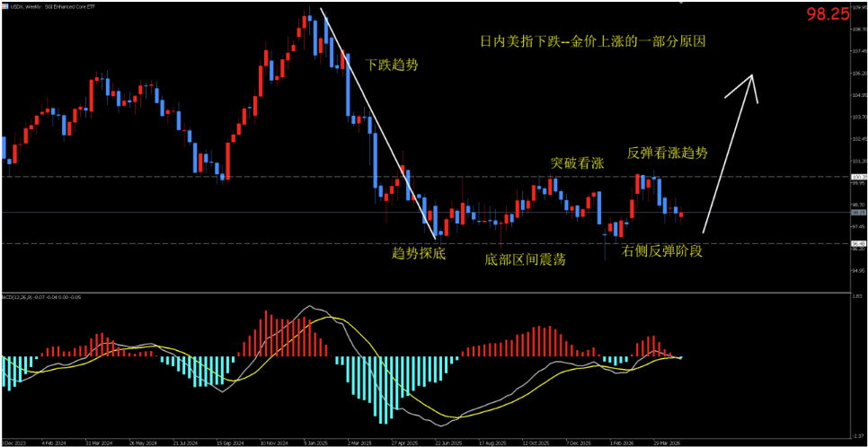Click the 反弹看涨趋势 annotation label
868x447 pixels.
pos(667,153)
